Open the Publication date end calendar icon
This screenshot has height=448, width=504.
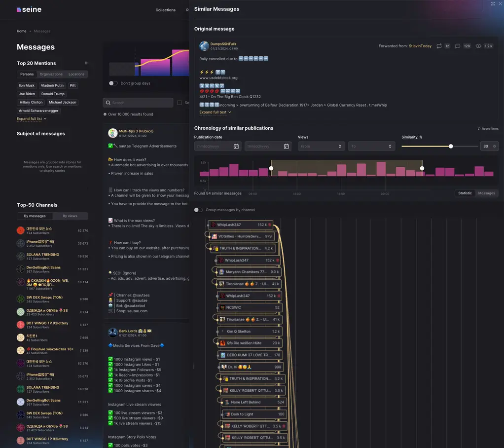[x=287, y=147]
